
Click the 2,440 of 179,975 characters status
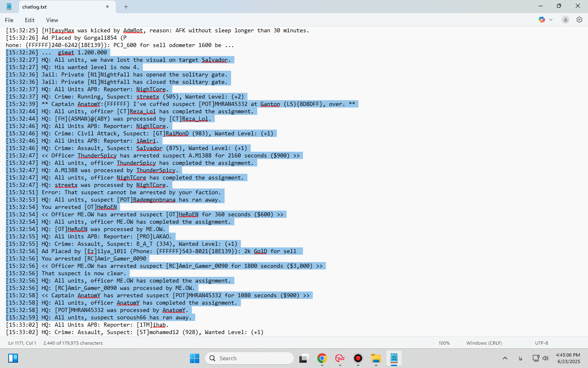click(x=73, y=343)
